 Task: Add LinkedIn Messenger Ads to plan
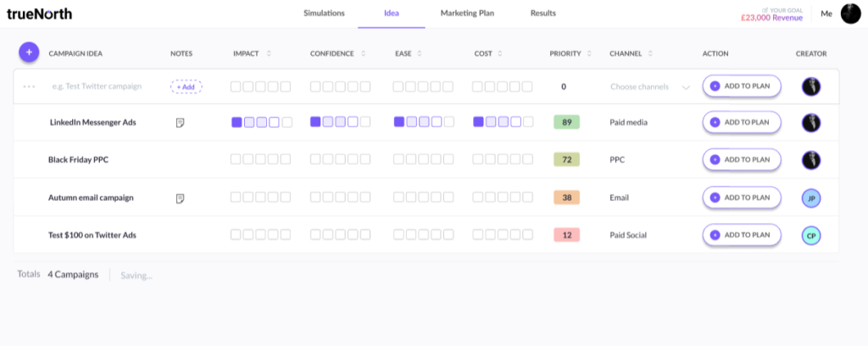pyautogui.click(x=742, y=122)
